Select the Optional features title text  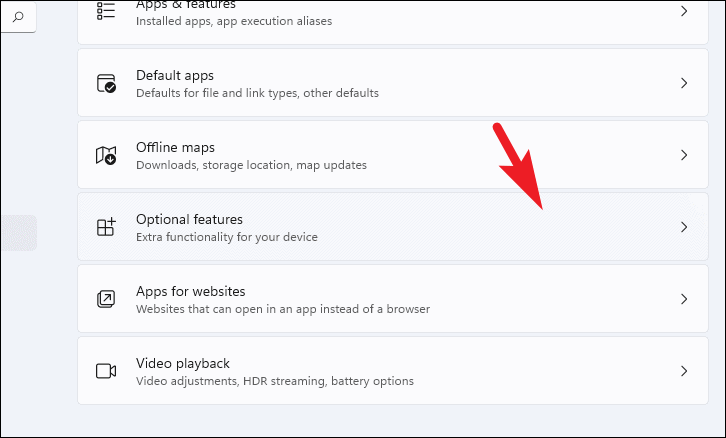click(189, 219)
